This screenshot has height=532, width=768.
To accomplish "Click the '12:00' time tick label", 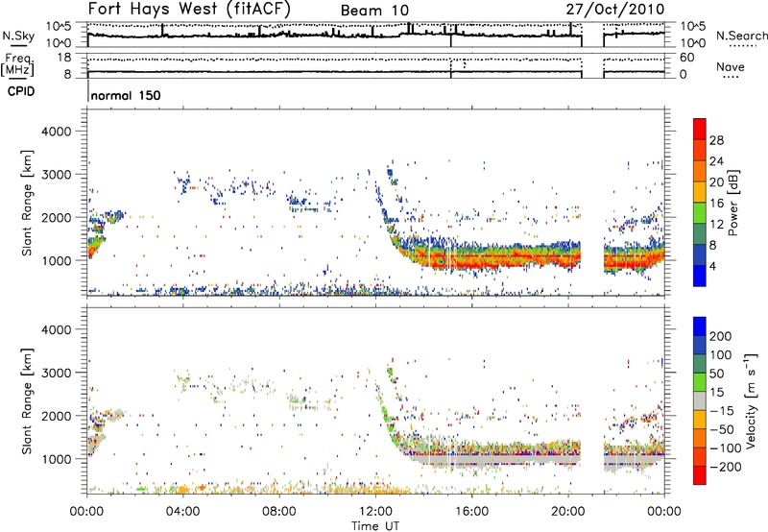I will tap(375, 512).
